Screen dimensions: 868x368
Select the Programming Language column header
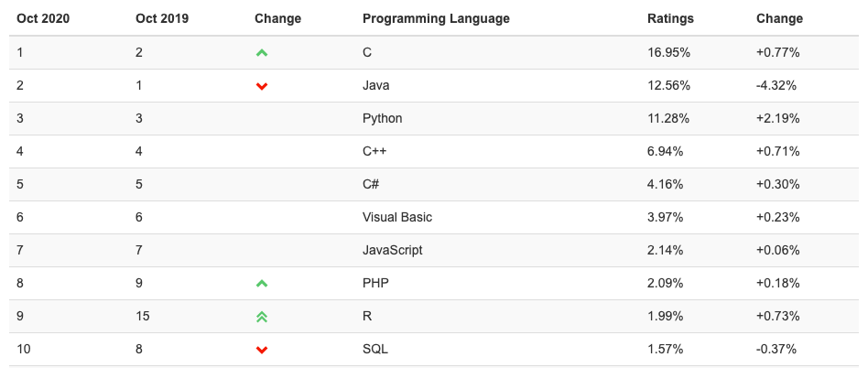436,19
